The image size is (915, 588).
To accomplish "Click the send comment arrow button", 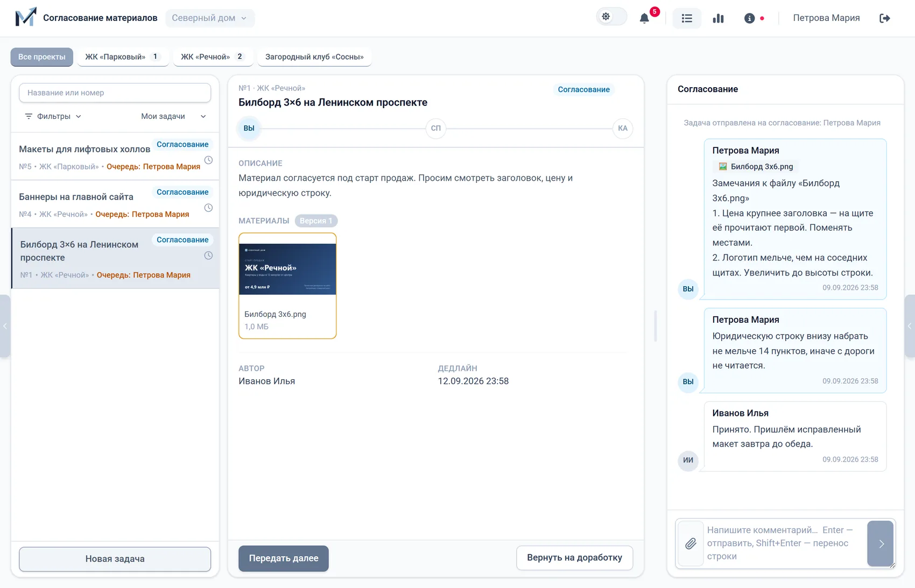I will point(881,543).
